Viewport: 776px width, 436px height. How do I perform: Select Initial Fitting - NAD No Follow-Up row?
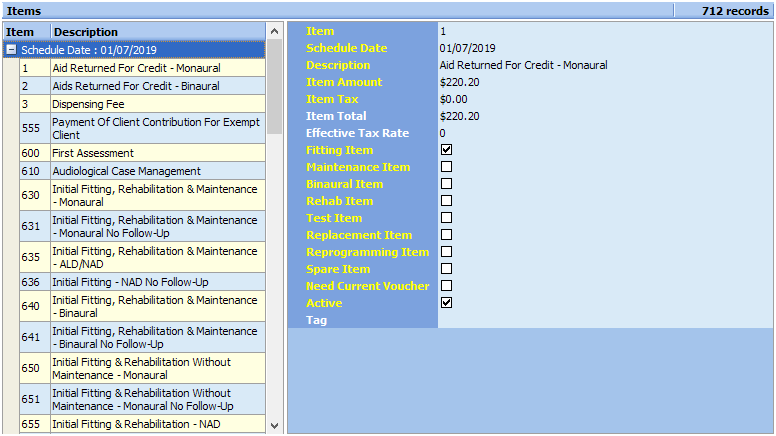click(143, 282)
